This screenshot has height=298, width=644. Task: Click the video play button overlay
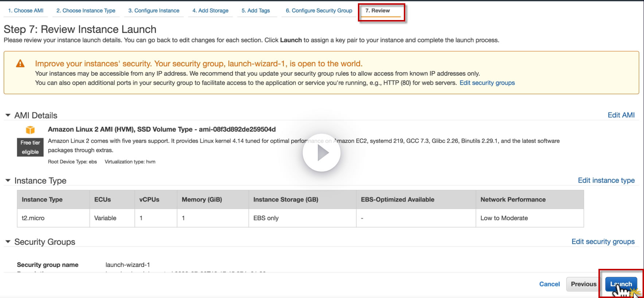(321, 153)
